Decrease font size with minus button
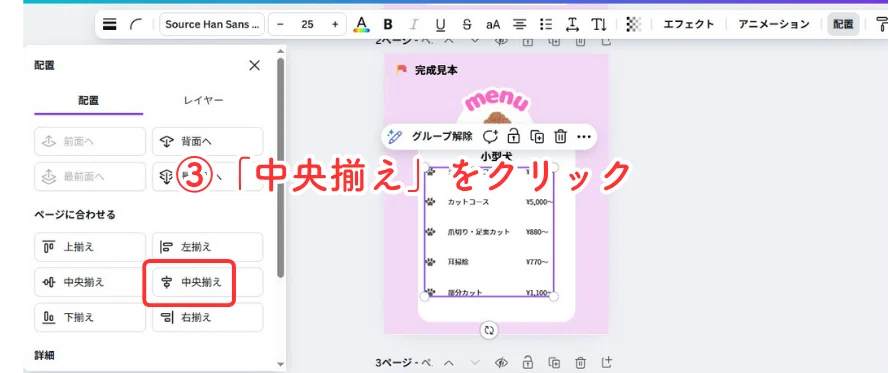 click(x=280, y=24)
